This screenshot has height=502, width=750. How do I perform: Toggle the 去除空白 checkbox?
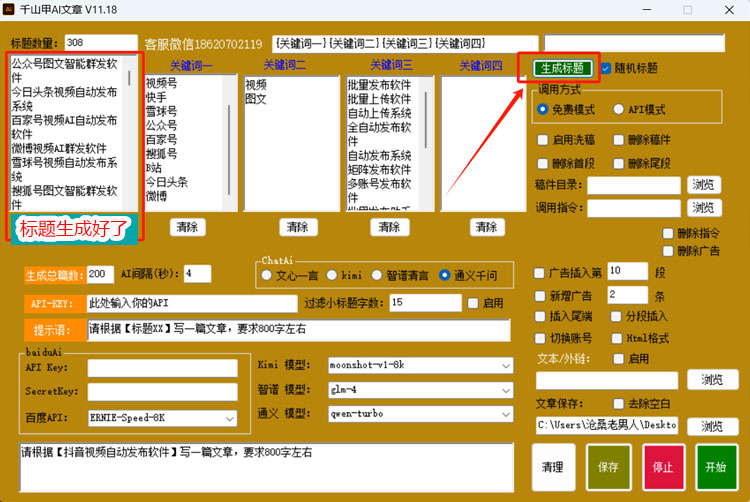[x=618, y=404]
